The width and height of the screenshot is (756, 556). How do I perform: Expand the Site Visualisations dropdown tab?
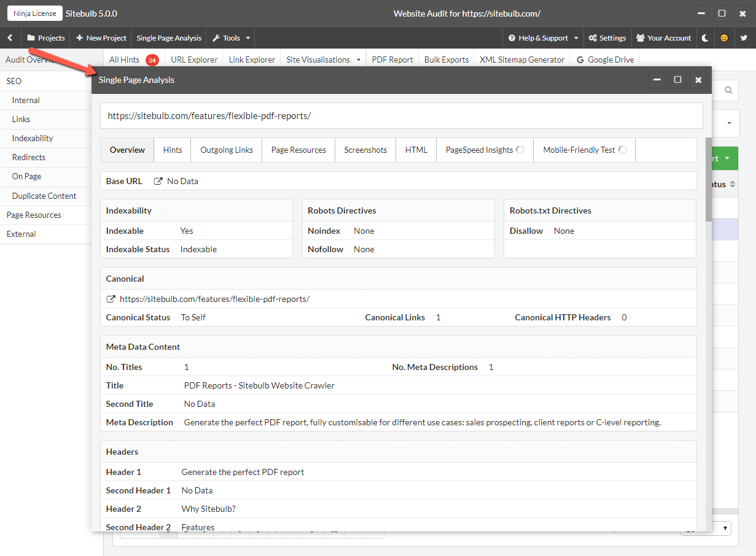(324, 60)
